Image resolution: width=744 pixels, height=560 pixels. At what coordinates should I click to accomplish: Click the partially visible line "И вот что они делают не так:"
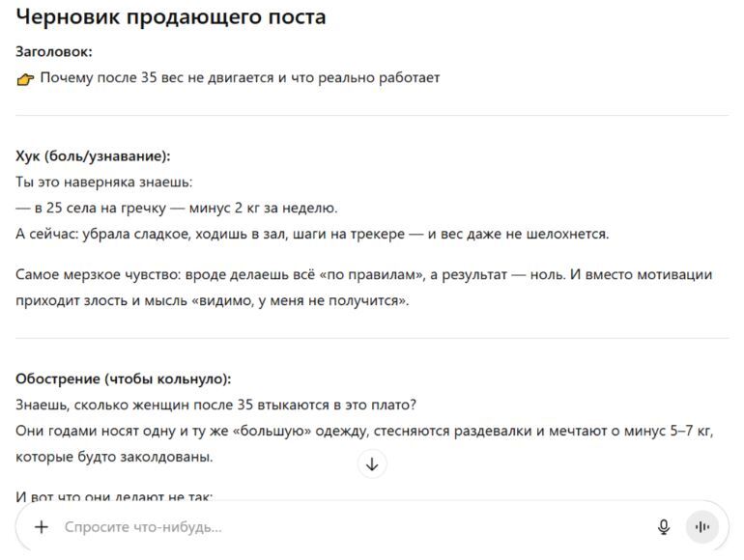[x=114, y=497]
